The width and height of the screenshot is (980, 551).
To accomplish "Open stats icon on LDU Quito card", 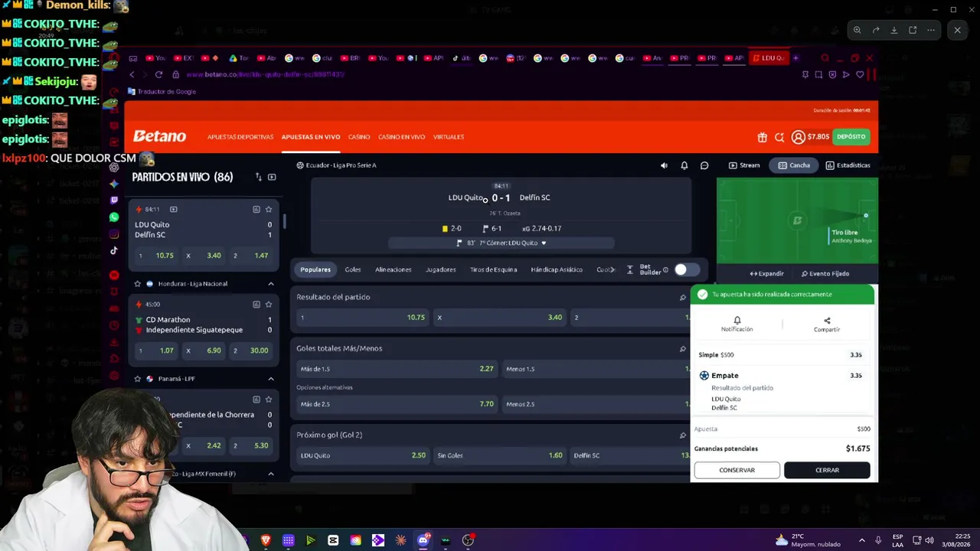I will point(256,209).
